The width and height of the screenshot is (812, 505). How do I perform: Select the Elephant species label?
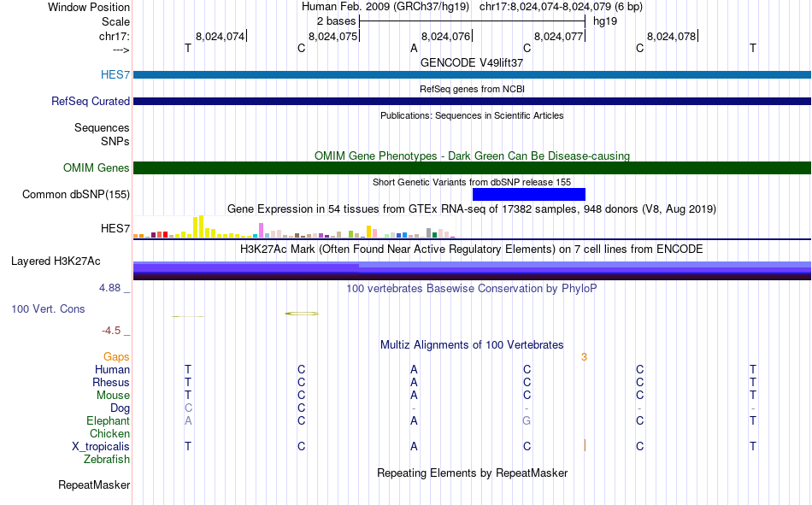(108, 420)
